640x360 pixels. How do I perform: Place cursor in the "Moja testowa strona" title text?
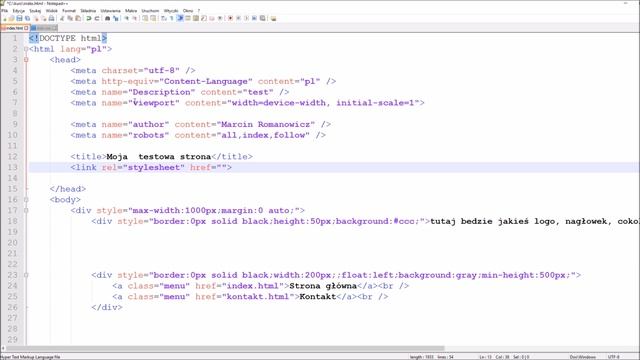159,157
